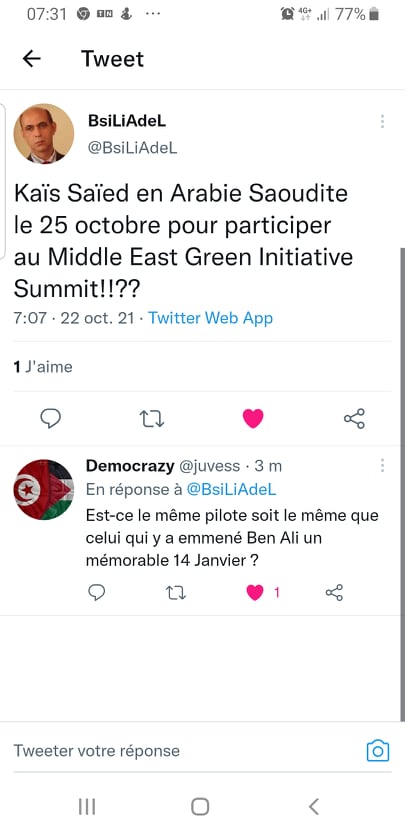Open more options for Democrazy's reply
The image size is (405, 833).
382,466
